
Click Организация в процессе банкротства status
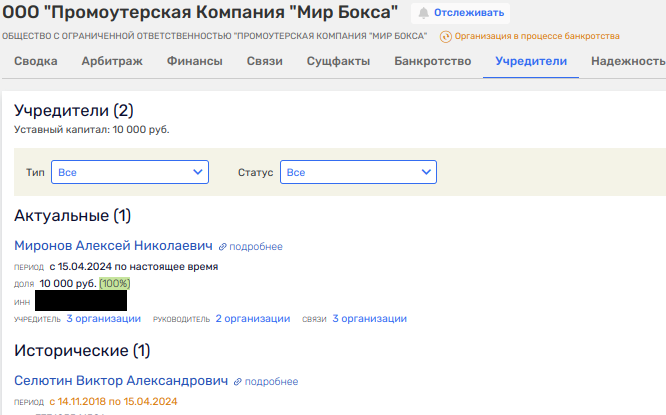click(537, 36)
